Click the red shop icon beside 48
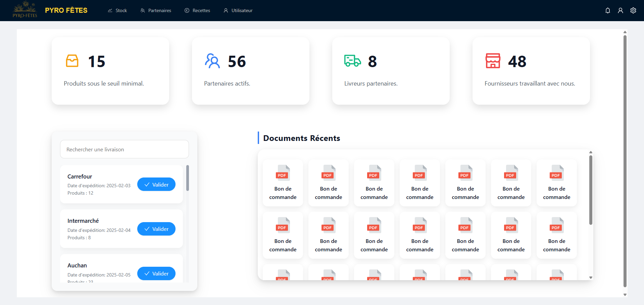The image size is (644, 305). tap(493, 61)
